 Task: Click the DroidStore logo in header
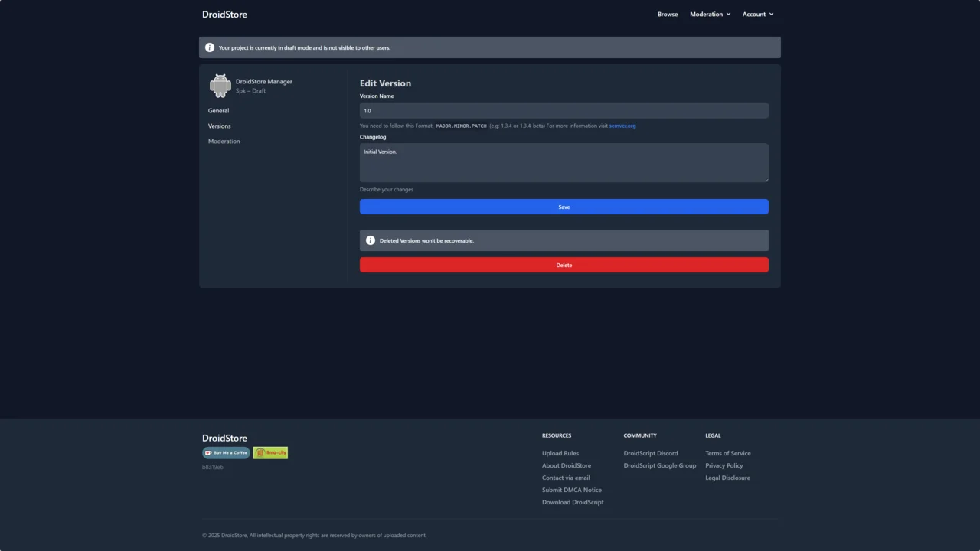[224, 14]
